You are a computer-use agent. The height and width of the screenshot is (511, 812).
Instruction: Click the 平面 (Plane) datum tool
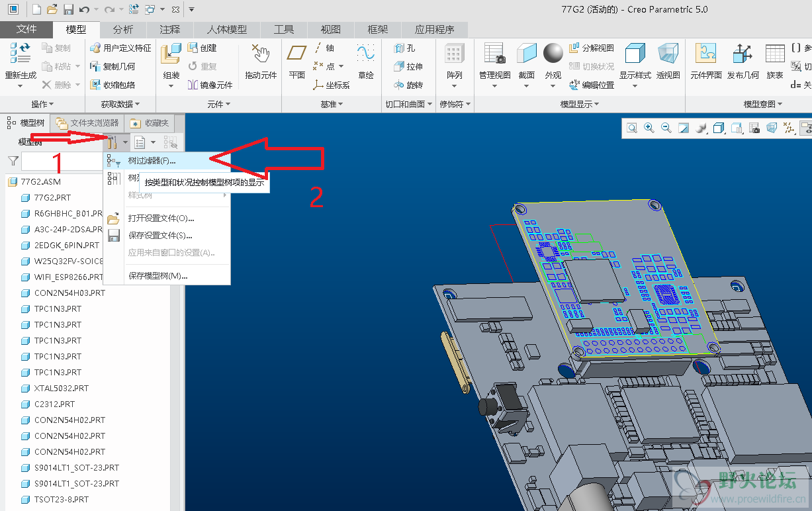pos(297,61)
